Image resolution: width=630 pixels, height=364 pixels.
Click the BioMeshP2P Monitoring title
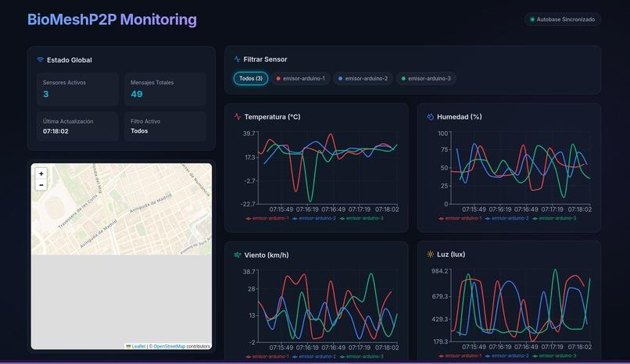click(x=112, y=20)
